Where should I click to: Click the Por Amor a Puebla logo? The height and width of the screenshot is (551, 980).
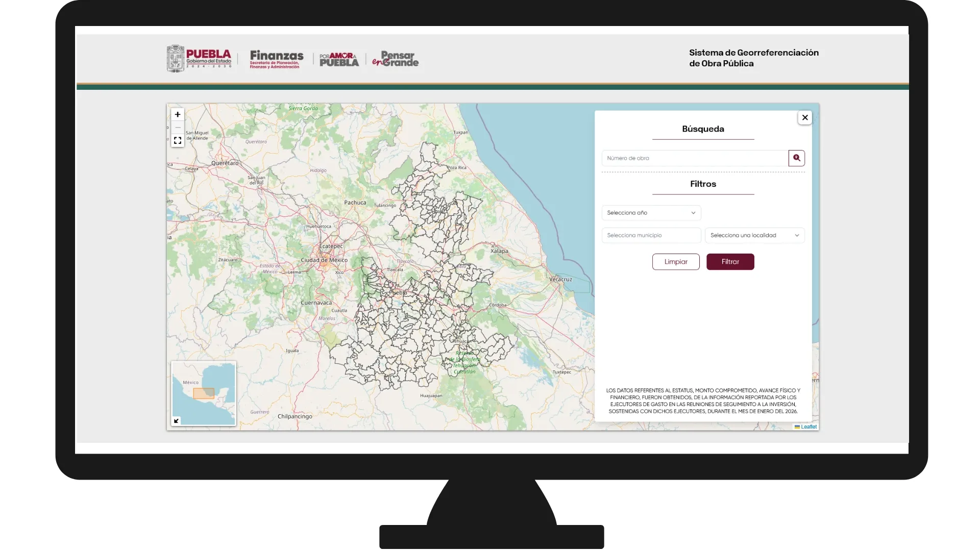(x=339, y=59)
